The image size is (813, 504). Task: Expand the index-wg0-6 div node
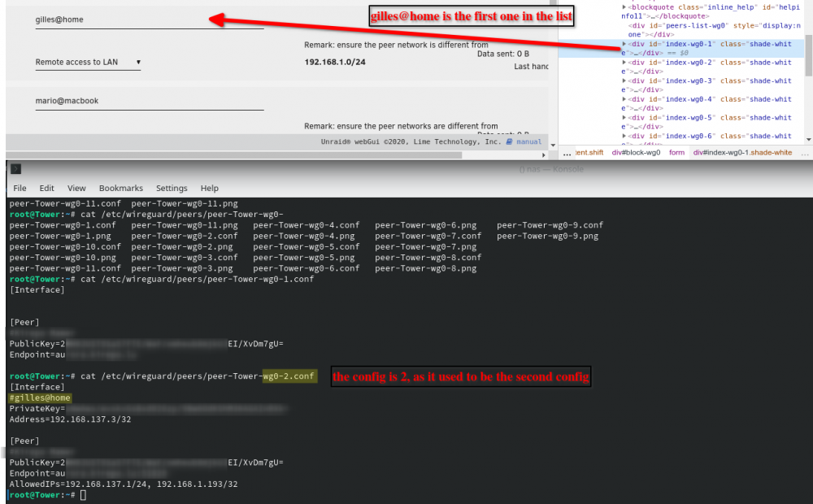click(624, 136)
